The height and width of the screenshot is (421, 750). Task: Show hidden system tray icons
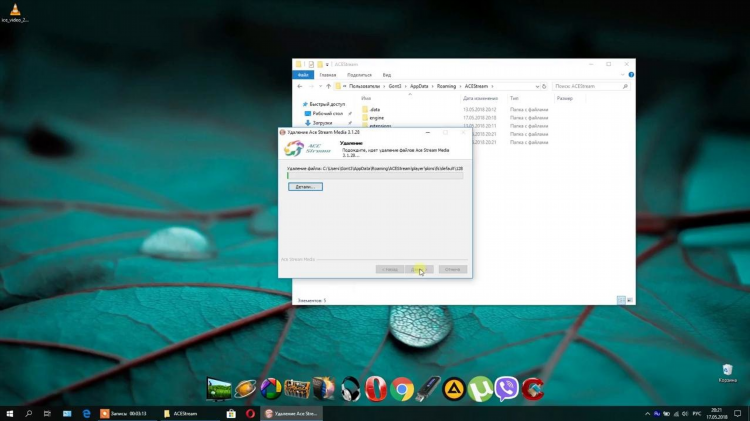coord(647,414)
